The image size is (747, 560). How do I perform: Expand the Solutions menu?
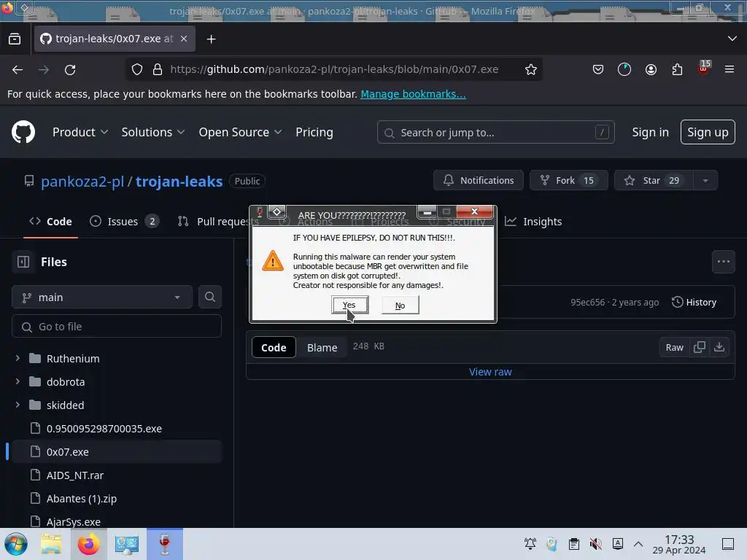click(x=153, y=133)
